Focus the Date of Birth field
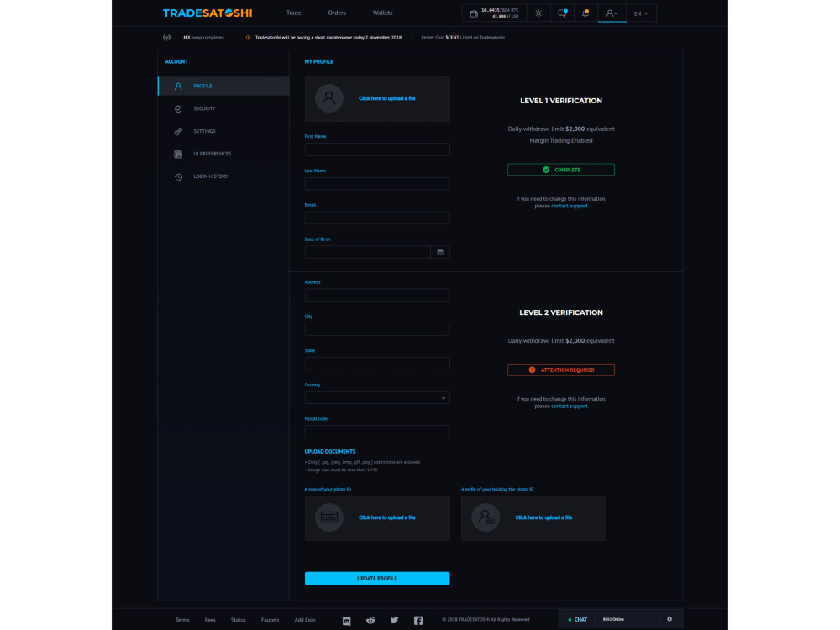The image size is (840, 630). pos(368,252)
